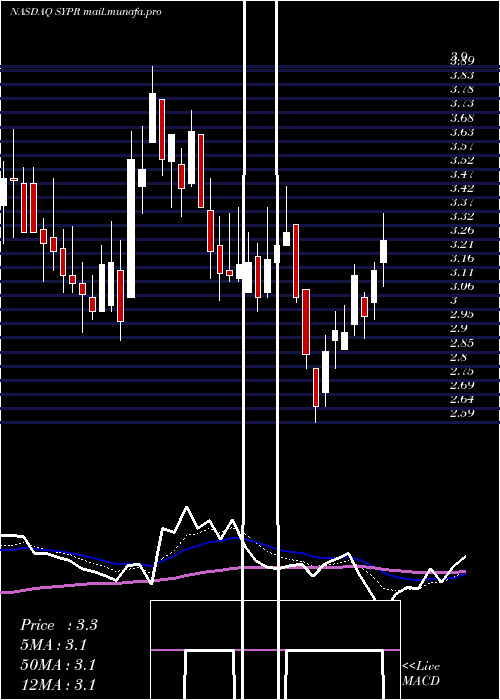Click the last white candle near 3.21
This screenshot has width=500, height=700.
[383, 251]
